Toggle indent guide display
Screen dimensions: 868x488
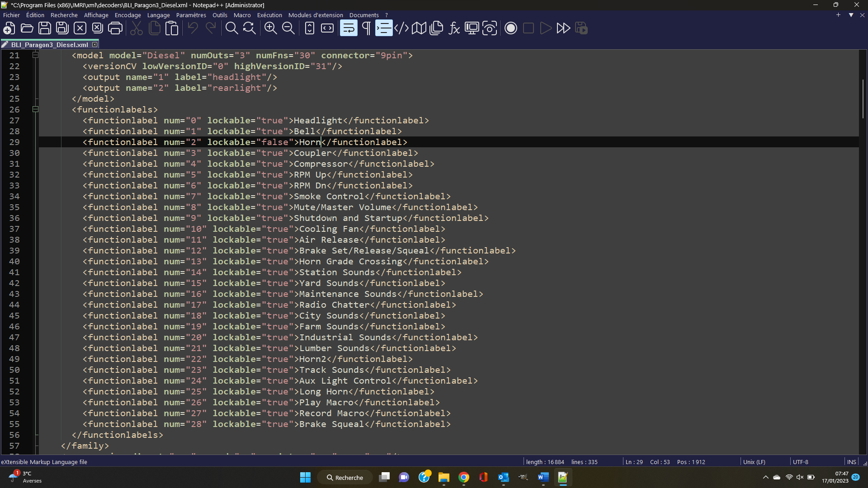point(384,28)
